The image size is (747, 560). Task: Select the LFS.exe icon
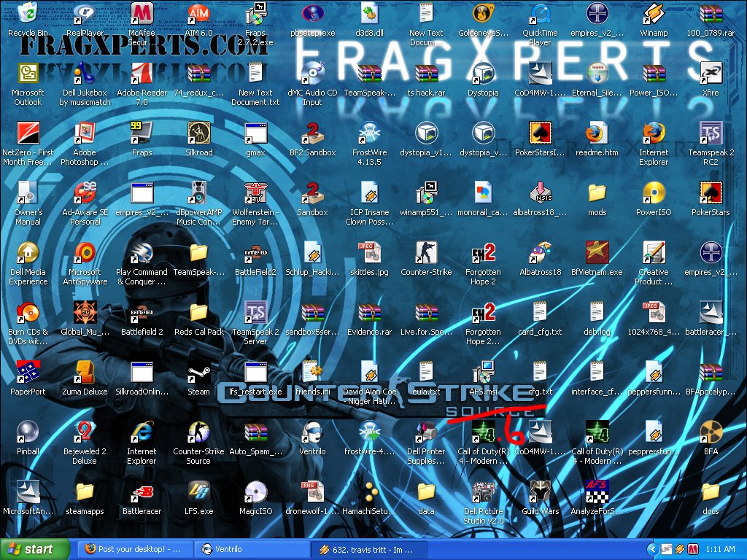[198, 491]
